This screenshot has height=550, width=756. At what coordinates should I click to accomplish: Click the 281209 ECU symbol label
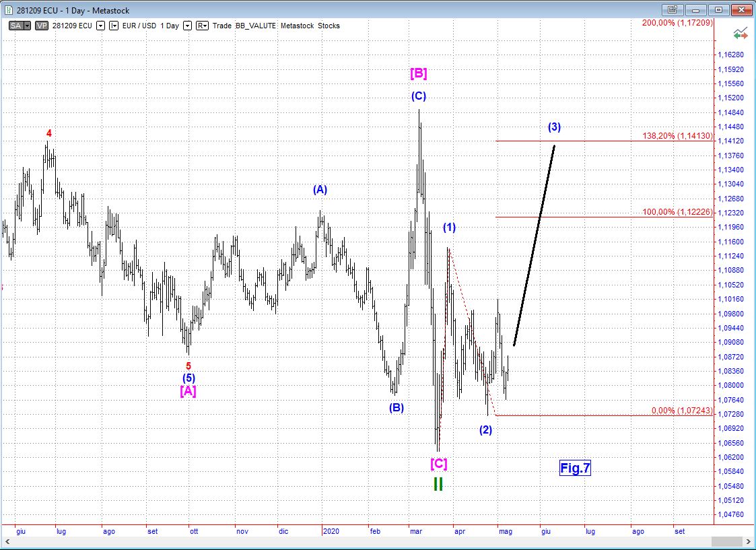coord(72,26)
